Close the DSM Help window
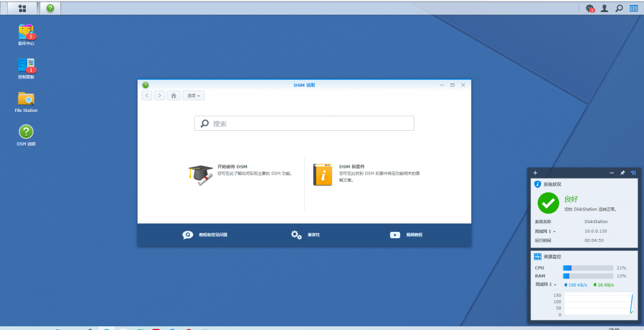The image size is (644, 330). pyautogui.click(x=464, y=85)
